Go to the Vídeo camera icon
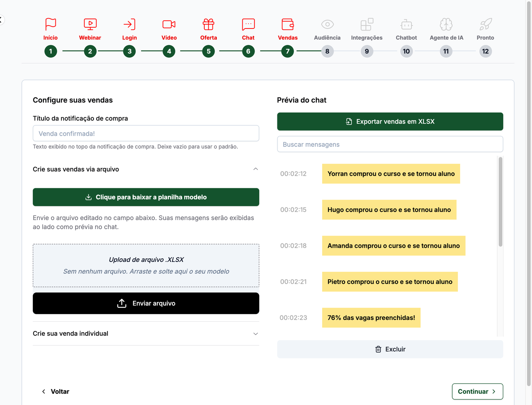The height and width of the screenshot is (405, 532). (x=169, y=24)
